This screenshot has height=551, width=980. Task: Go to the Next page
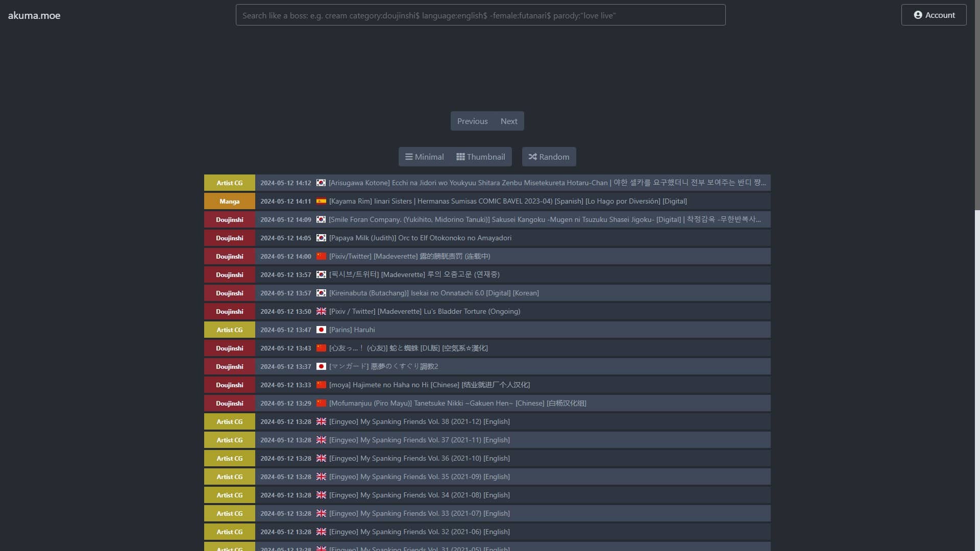[509, 121]
